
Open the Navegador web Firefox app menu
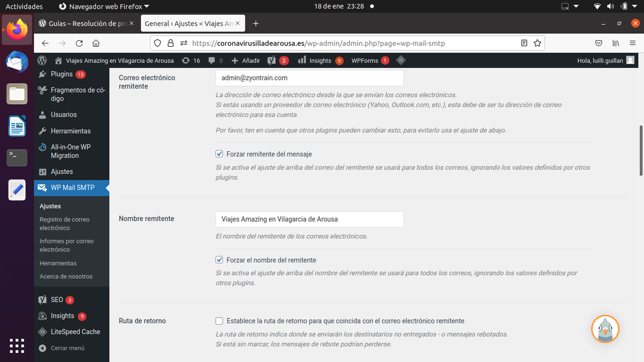click(x=104, y=7)
